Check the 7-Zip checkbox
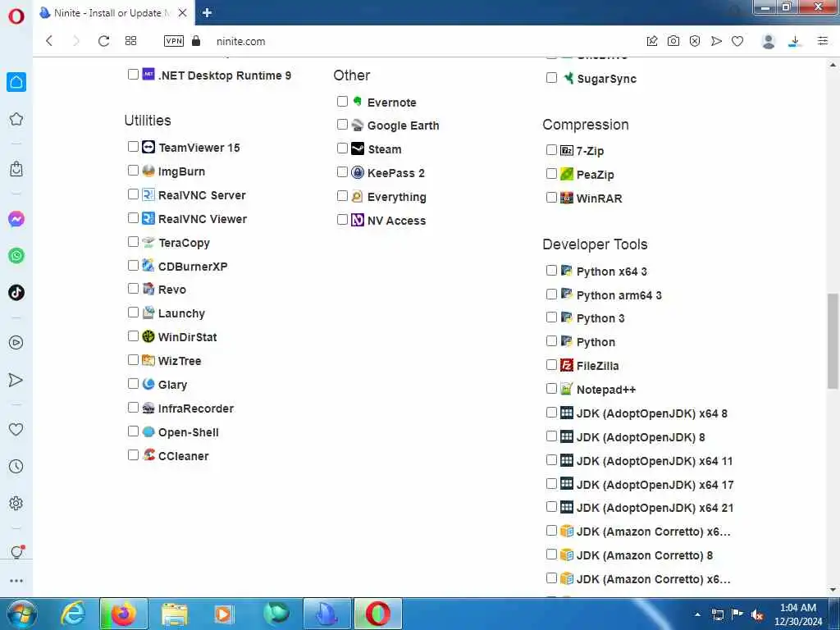This screenshot has width=840, height=630. pos(551,149)
